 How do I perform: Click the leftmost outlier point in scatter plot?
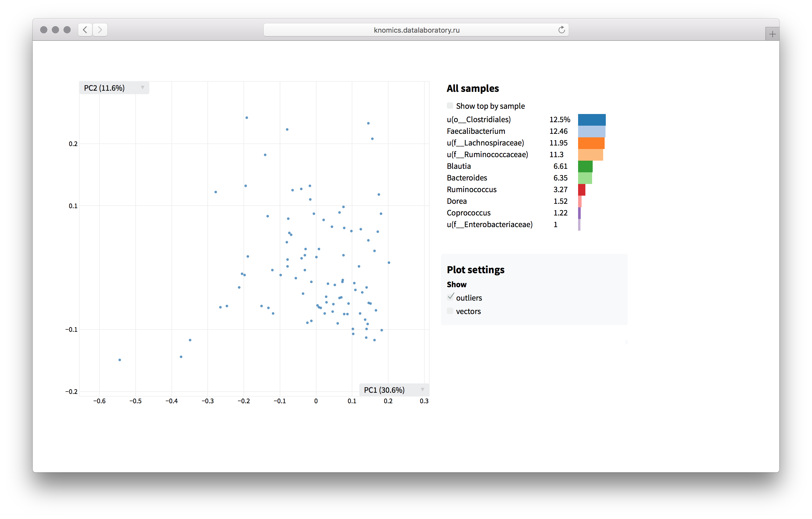[120, 360]
